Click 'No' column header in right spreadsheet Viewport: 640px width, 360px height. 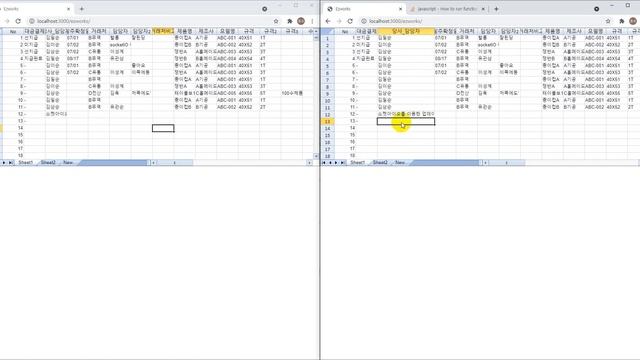coord(345,31)
